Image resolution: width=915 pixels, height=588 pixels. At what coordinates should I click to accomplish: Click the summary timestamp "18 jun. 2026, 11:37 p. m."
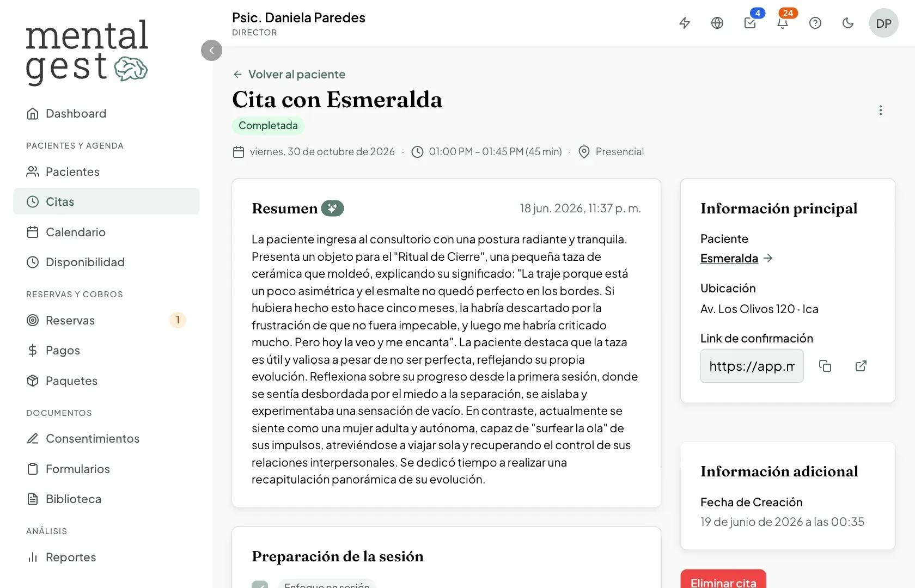580,209
